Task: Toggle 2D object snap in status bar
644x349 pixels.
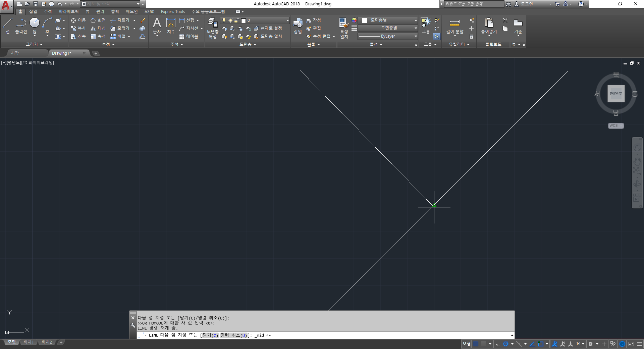Action: (x=540, y=344)
